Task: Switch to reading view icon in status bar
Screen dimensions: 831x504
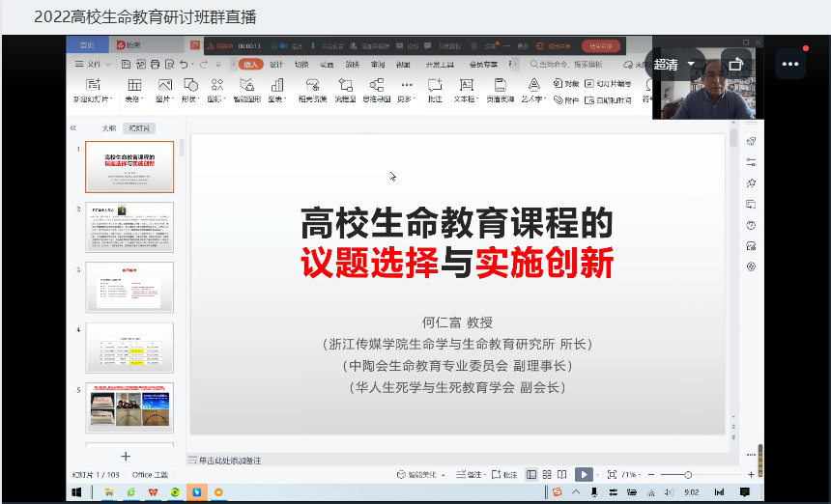Action: click(562, 474)
